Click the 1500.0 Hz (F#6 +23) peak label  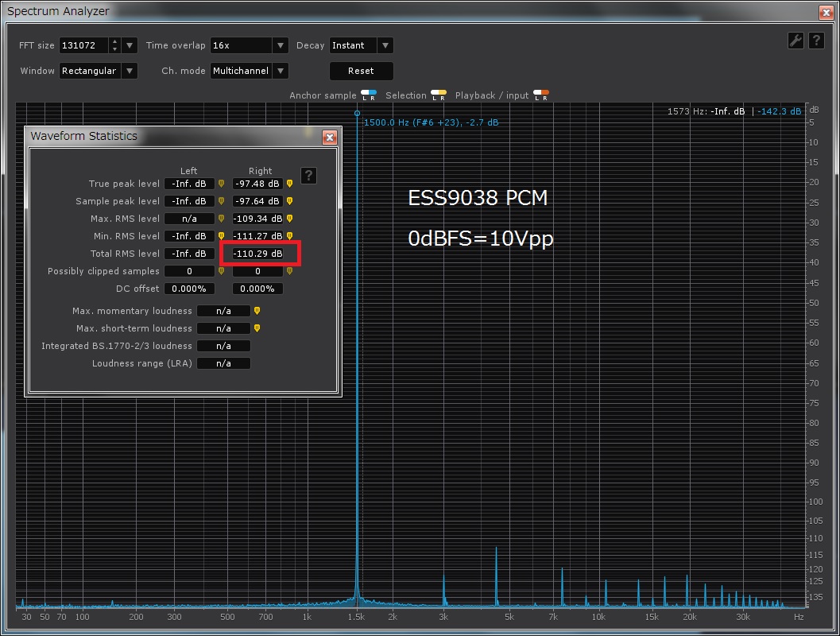click(432, 122)
